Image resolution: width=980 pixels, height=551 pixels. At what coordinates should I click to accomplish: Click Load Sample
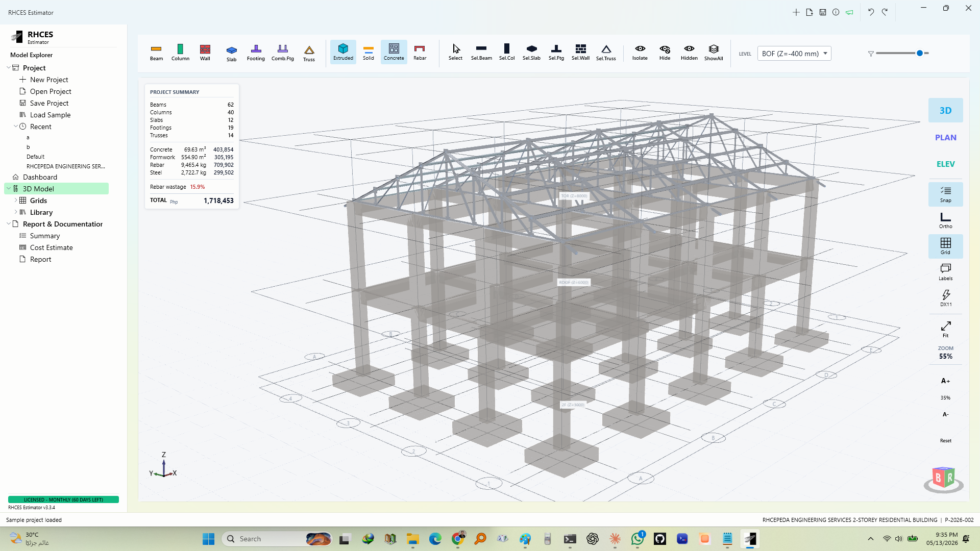50,115
